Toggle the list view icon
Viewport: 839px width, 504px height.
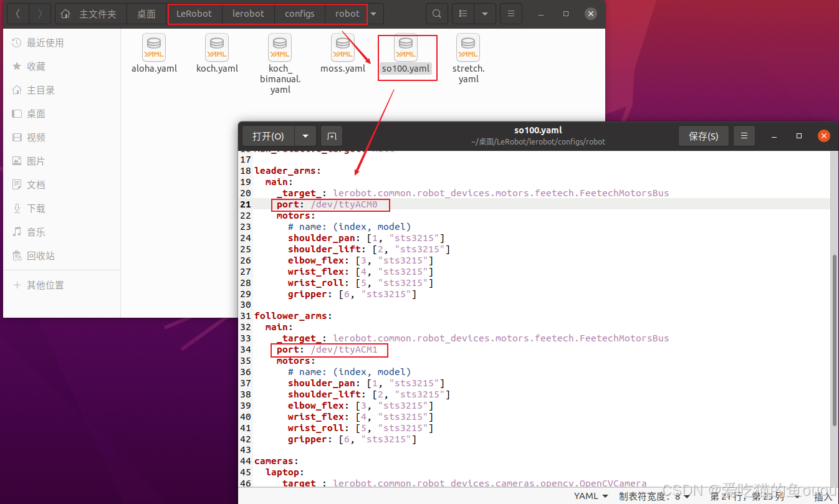pos(463,14)
